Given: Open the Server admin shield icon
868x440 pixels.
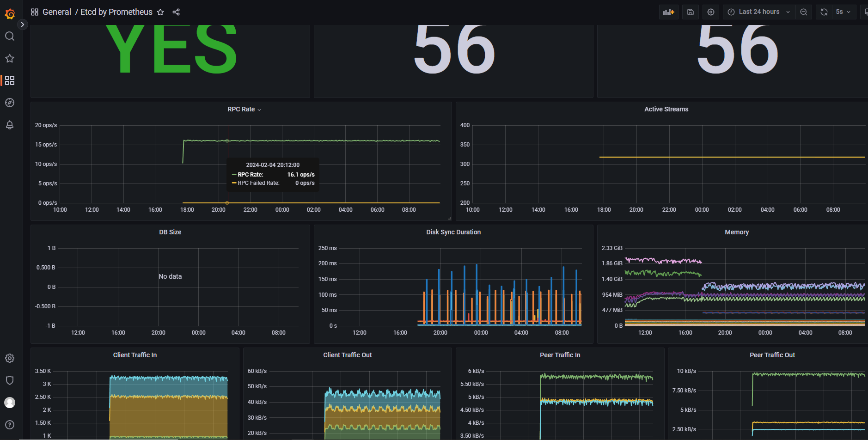Looking at the screenshot, I should tap(10, 380).
